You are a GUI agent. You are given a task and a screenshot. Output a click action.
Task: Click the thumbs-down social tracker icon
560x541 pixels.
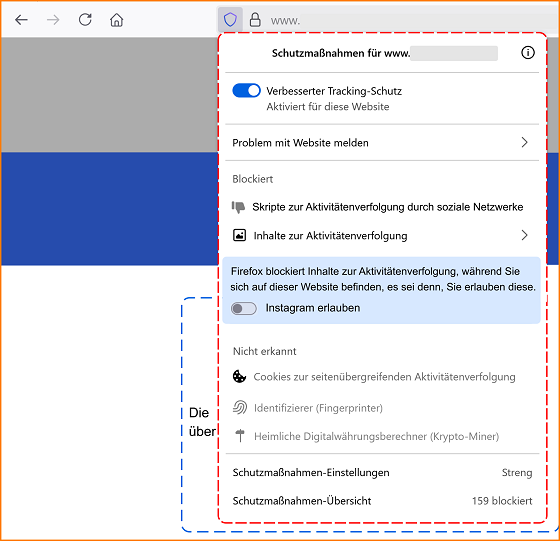pos(239,207)
